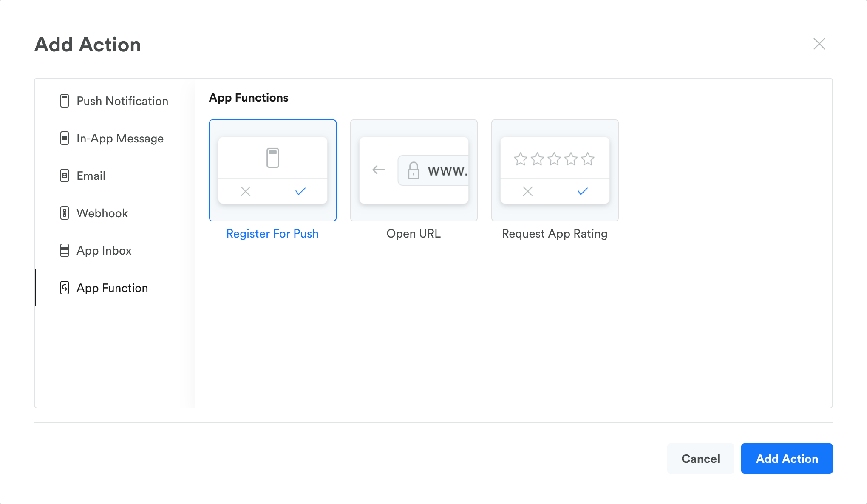The width and height of the screenshot is (867, 504).
Task: Click the Push Notification phone icon
Action: click(65, 101)
